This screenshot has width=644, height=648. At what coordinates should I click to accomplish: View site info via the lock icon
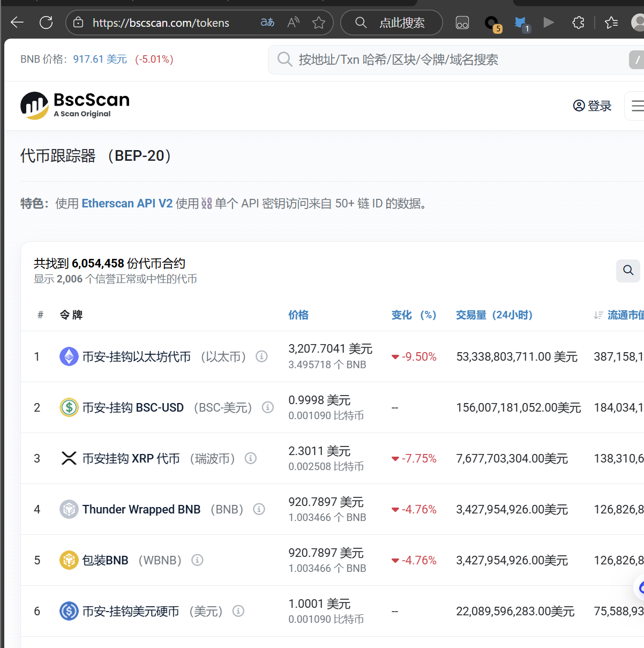point(78,23)
